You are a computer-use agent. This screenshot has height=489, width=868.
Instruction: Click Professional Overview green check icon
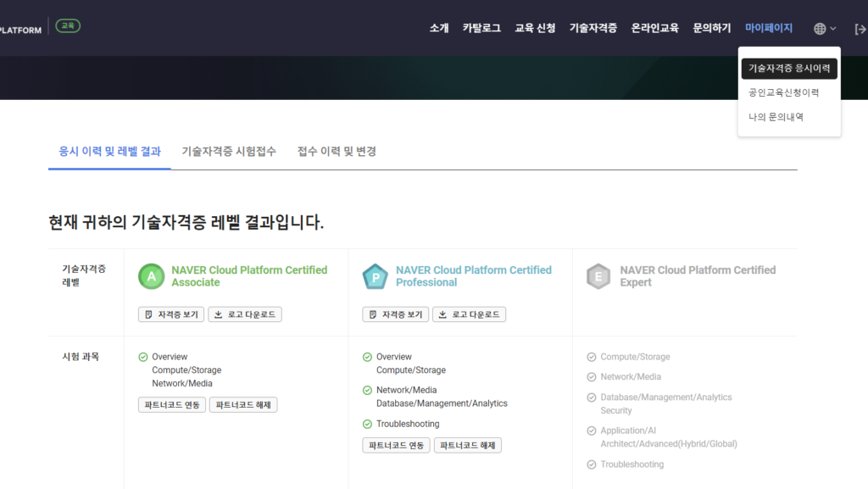(x=367, y=357)
